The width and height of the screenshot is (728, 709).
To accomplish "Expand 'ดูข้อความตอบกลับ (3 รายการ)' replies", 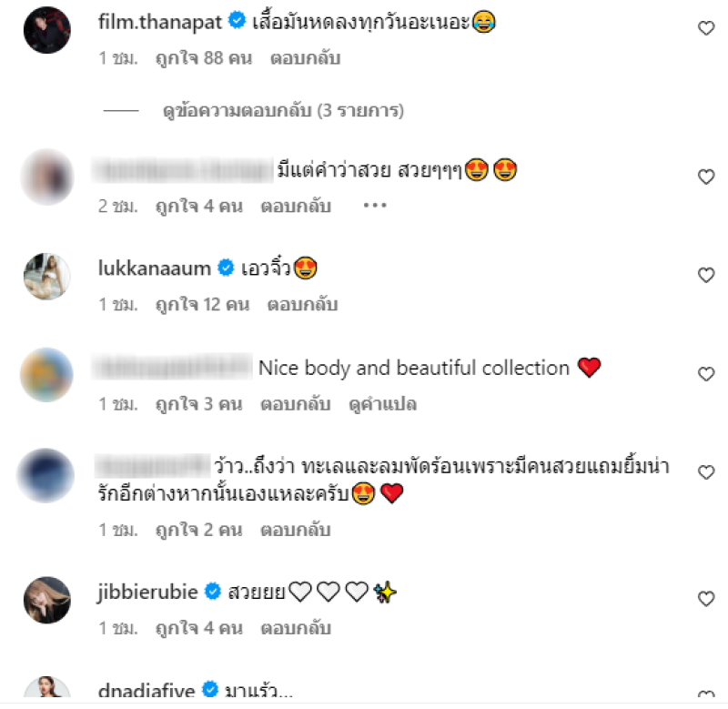I will pyautogui.click(x=283, y=110).
